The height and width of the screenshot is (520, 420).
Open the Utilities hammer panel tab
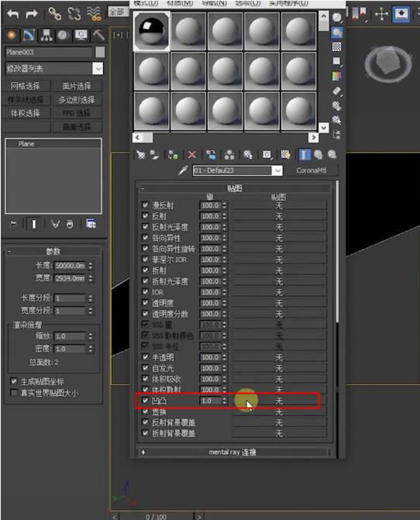point(98,35)
